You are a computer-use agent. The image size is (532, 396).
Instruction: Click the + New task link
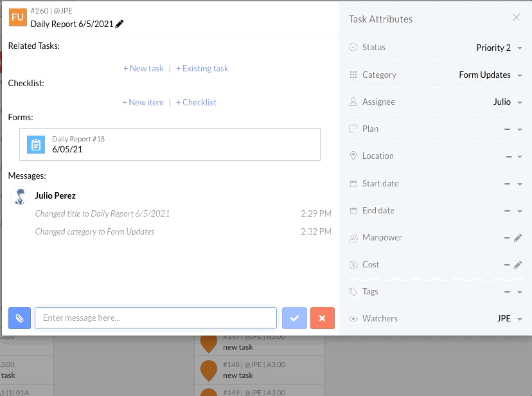pos(143,68)
